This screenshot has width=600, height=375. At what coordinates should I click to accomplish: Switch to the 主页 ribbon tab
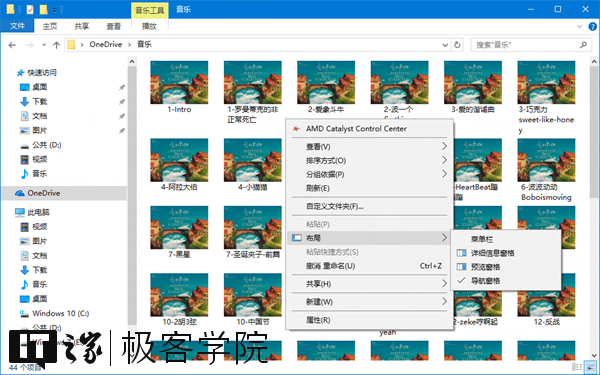(50, 26)
